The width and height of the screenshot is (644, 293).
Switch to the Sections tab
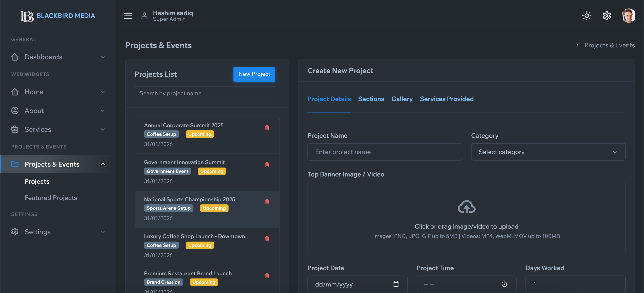click(371, 99)
